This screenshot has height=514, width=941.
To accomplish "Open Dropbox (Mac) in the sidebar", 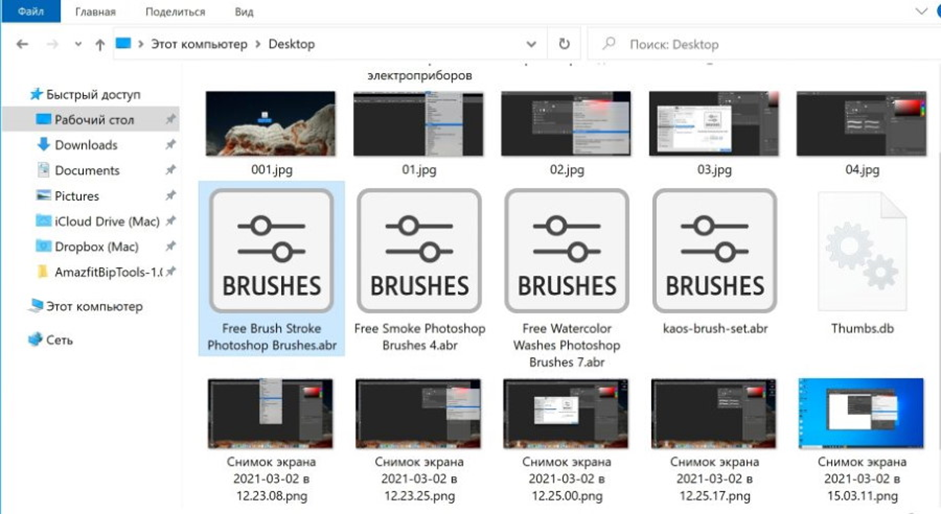I will [x=97, y=247].
